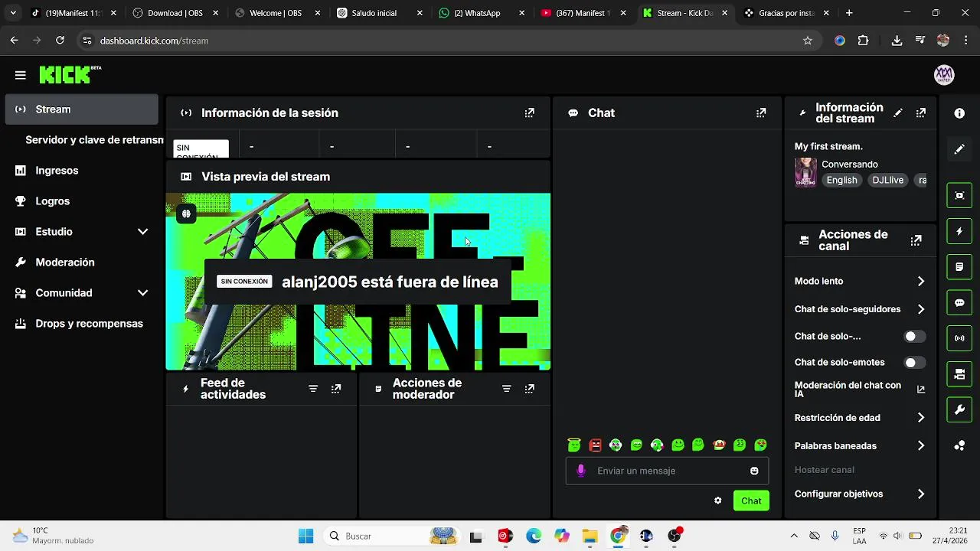
Task: Toggle moderator-actions note icon in right rail
Action: tap(959, 267)
